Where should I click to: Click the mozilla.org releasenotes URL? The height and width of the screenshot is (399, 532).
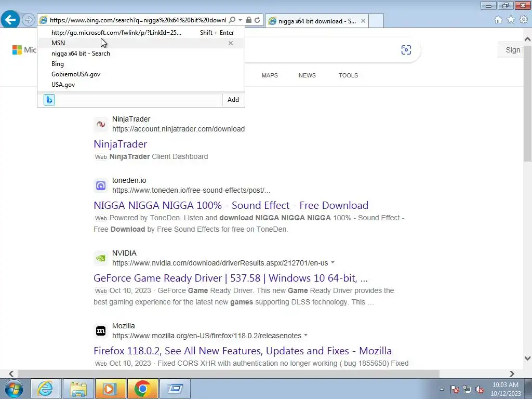[207, 336]
